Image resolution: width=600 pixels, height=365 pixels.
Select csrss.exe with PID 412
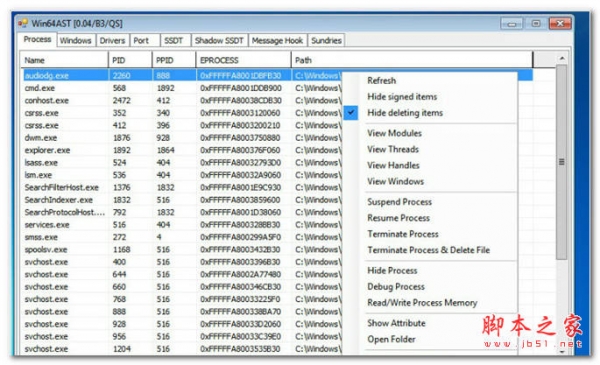[182, 125]
